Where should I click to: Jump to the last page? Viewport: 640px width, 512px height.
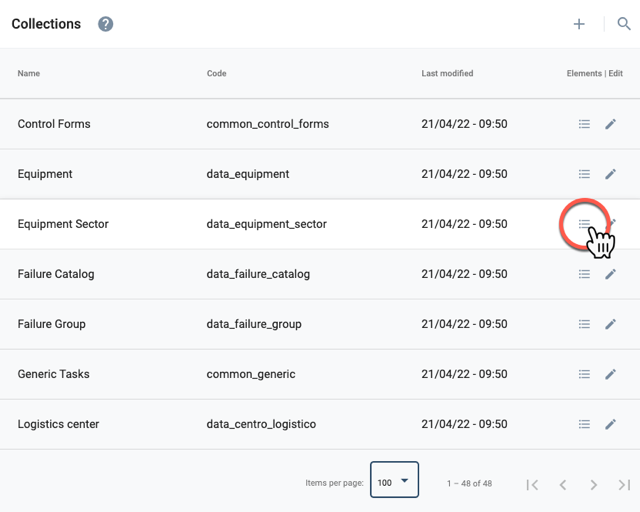click(x=624, y=485)
